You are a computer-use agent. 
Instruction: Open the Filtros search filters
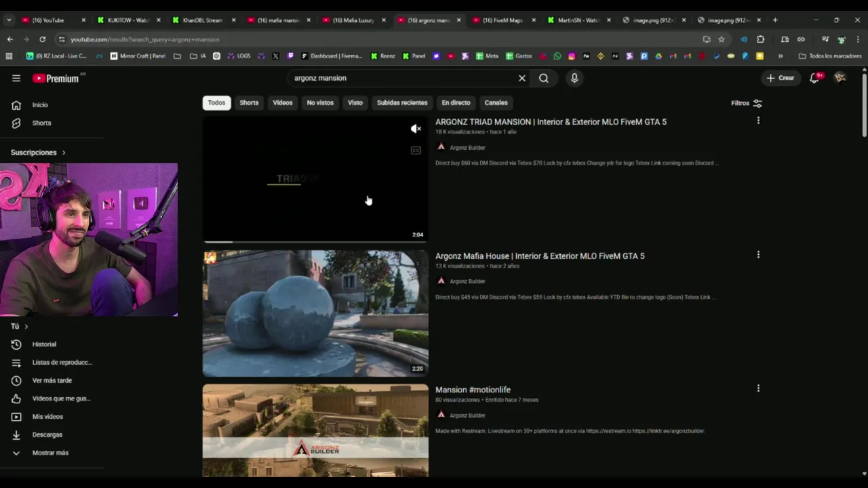pyautogui.click(x=747, y=103)
